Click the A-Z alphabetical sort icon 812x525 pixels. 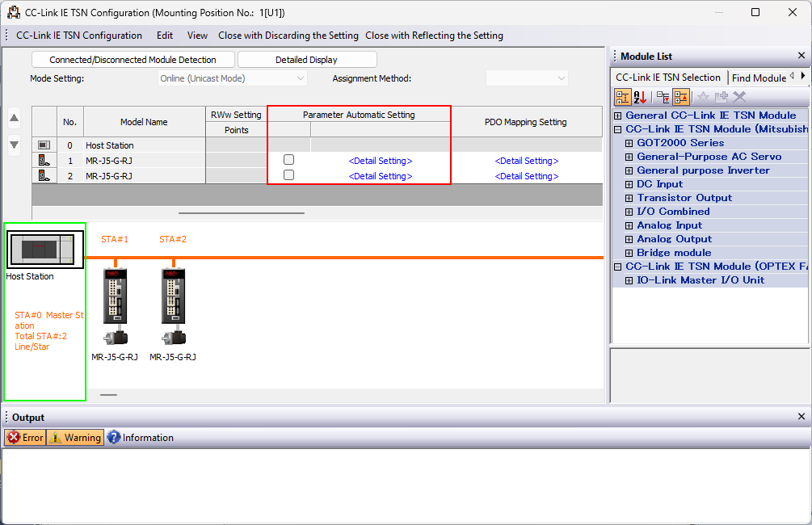click(x=640, y=97)
